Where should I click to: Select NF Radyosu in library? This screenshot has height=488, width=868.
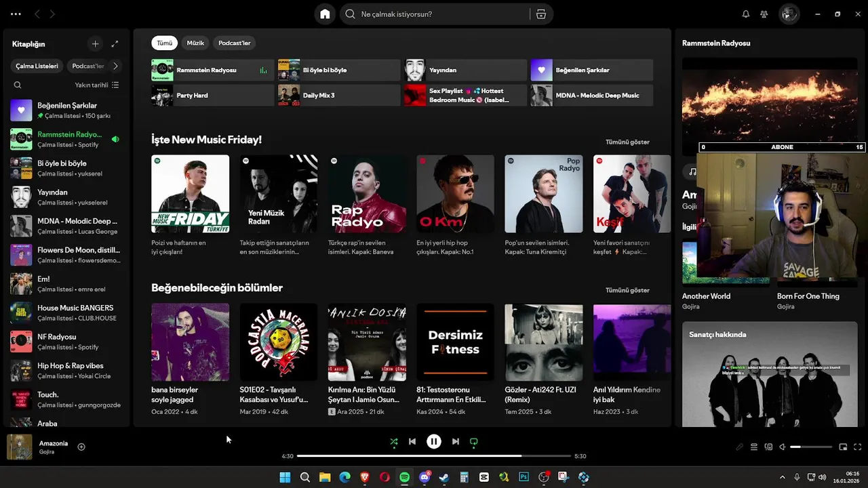pos(66,342)
